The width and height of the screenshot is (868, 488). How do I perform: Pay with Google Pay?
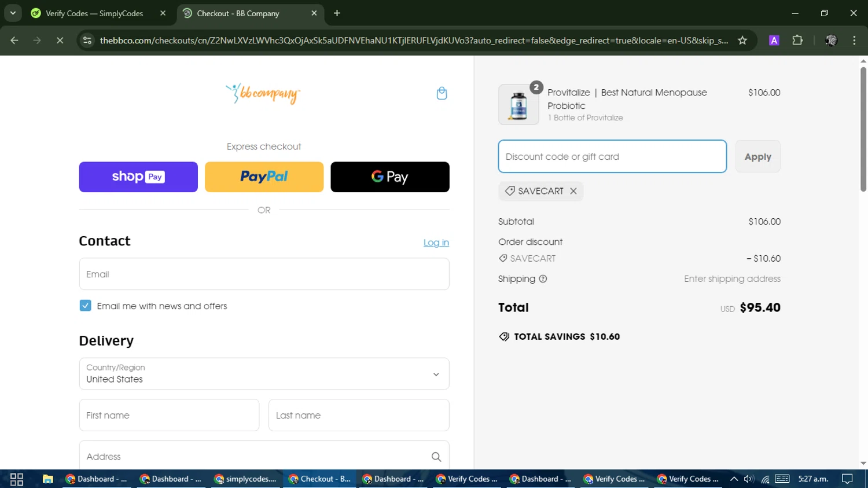click(390, 177)
